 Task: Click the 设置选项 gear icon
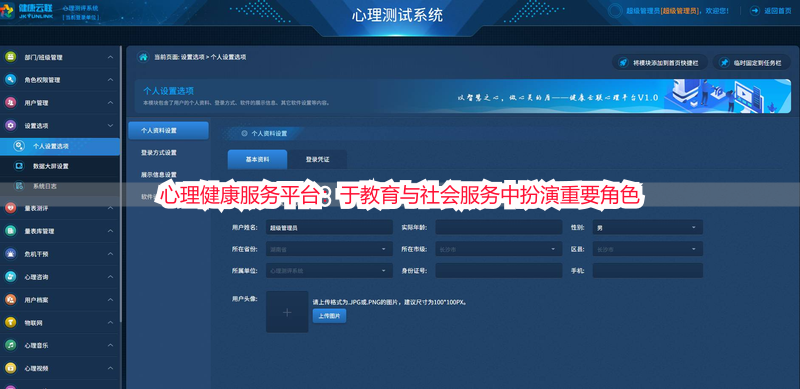coord(10,125)
